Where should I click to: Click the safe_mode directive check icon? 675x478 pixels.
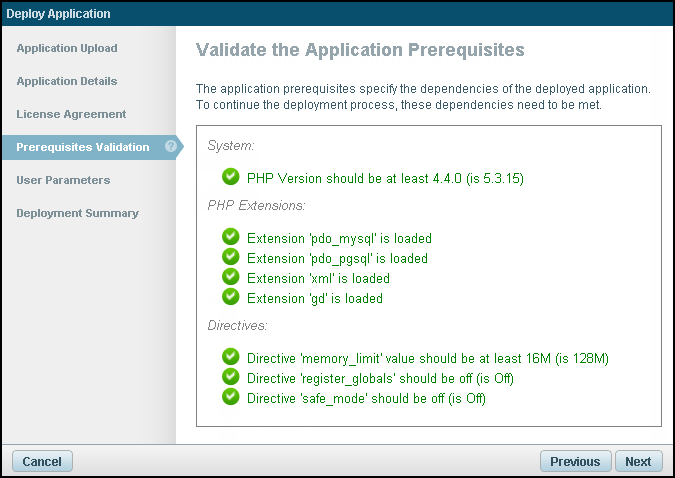coord(231,397)
